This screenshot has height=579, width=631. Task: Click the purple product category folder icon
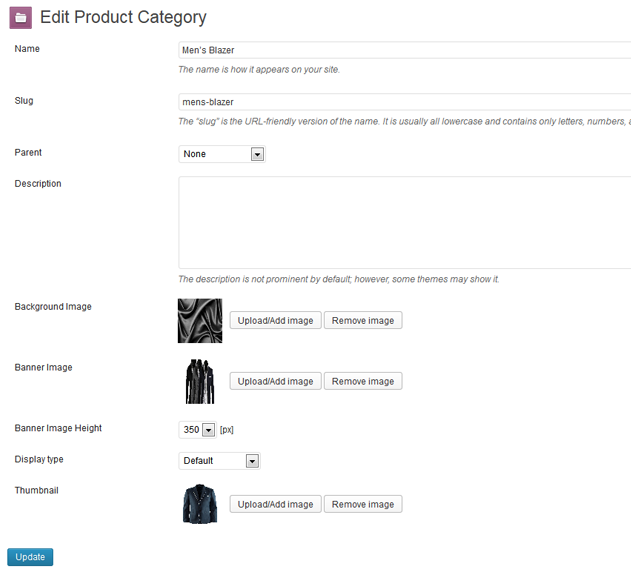tap(20, 18)
